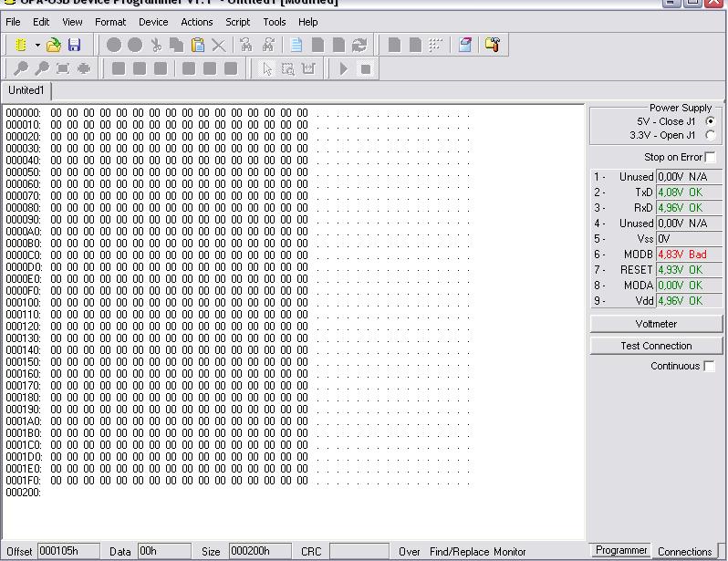The image size is (728, 561).
Task: Click the Offset field showing 000105h
Action: pyautogui.click(x=68, y=551)
